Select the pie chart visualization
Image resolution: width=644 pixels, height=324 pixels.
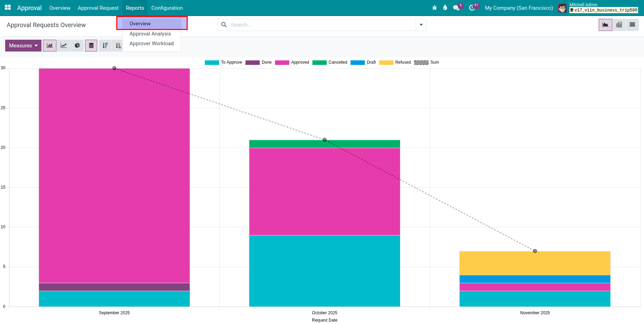77,45
